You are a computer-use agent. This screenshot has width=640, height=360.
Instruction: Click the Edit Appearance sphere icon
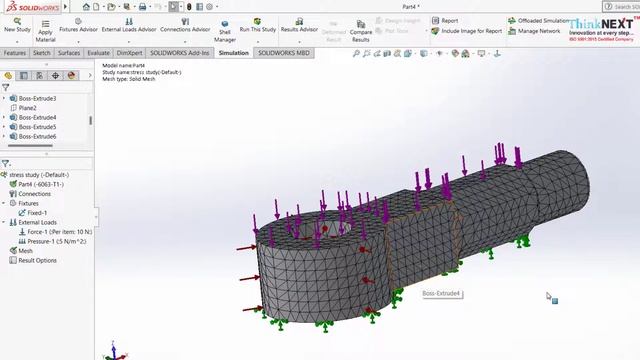pos(455,53)
